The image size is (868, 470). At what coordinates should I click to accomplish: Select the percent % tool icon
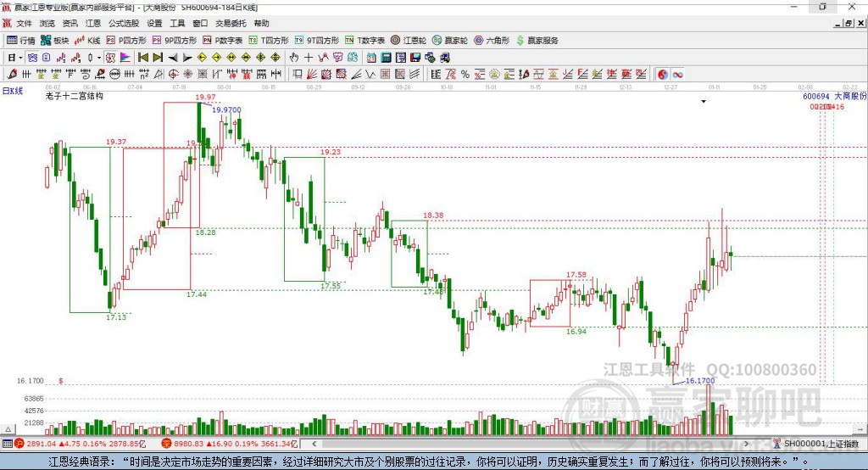[x=465, y=75]
